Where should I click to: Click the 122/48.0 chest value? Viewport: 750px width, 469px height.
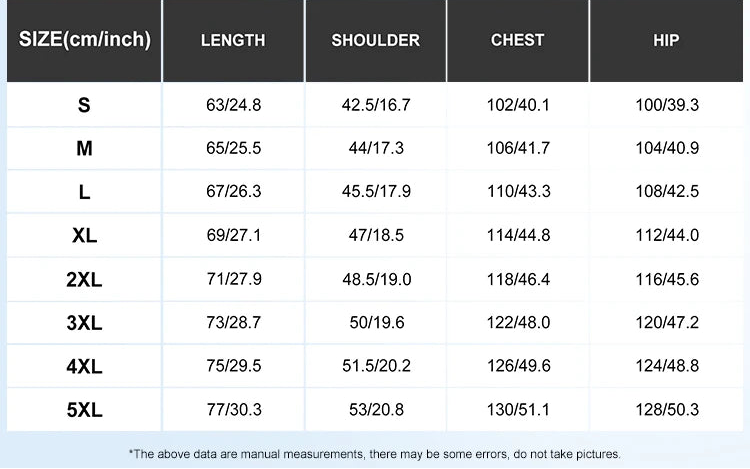[x=518, y=323]
